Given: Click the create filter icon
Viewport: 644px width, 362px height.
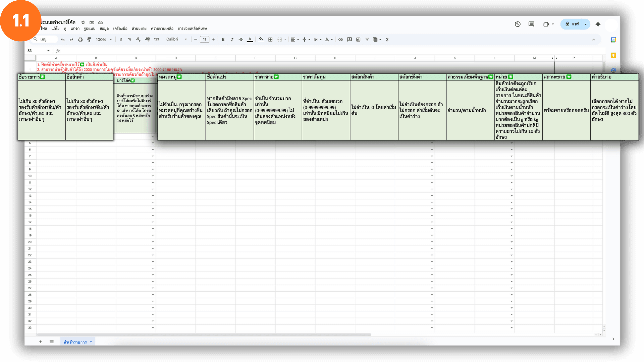Looking at the screenshot, I should tap(367, 40).
